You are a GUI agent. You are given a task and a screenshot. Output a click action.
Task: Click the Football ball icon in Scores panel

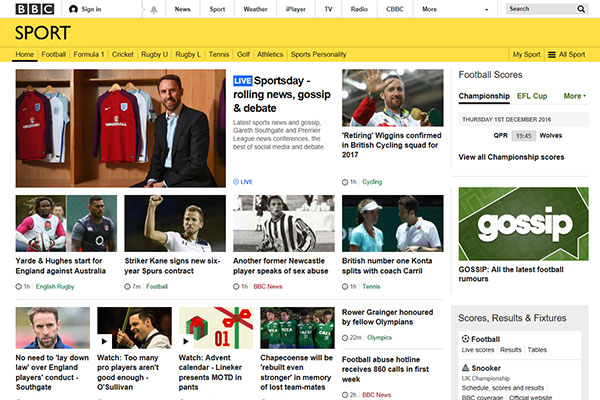[x=465, y=339]
